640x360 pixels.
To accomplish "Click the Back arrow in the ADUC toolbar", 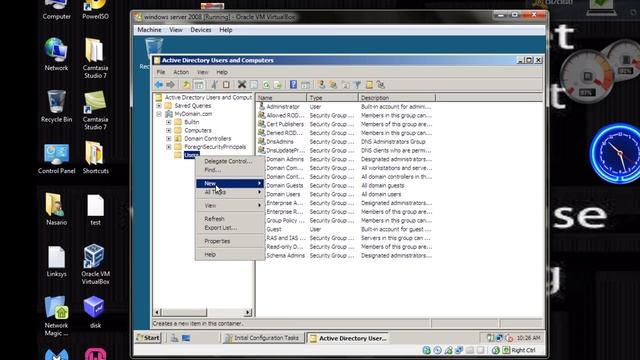I will click(159, 84).
